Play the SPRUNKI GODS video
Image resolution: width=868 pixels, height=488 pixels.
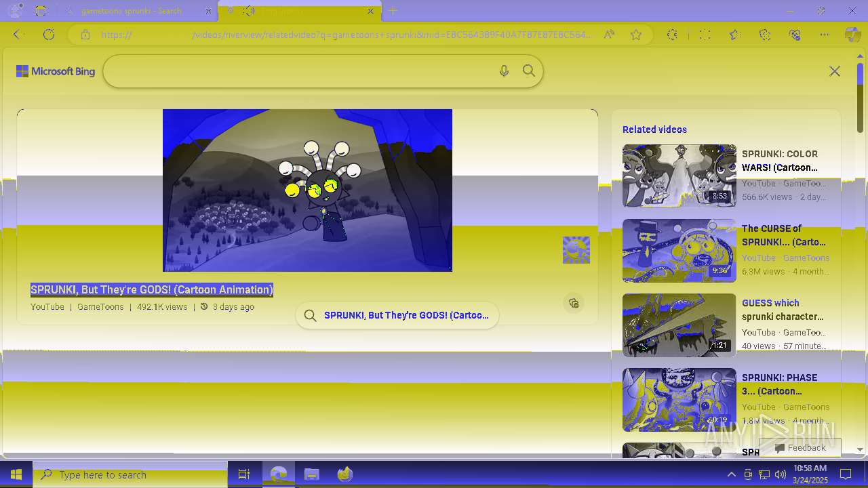pos(307,190)
